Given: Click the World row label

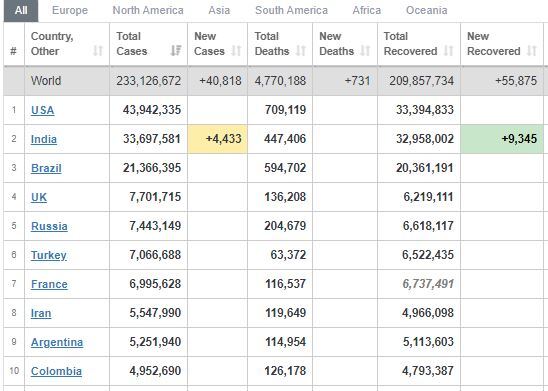Looking at the screenshot, I should pyautogui.click(x=46, y=81).
